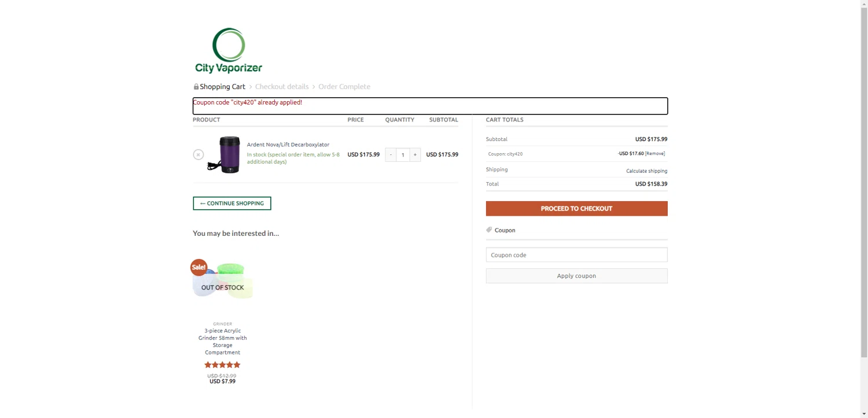Click Total amount USD $158.39
Viewport: 868px width, 418px height.
[x=651, y=184]
